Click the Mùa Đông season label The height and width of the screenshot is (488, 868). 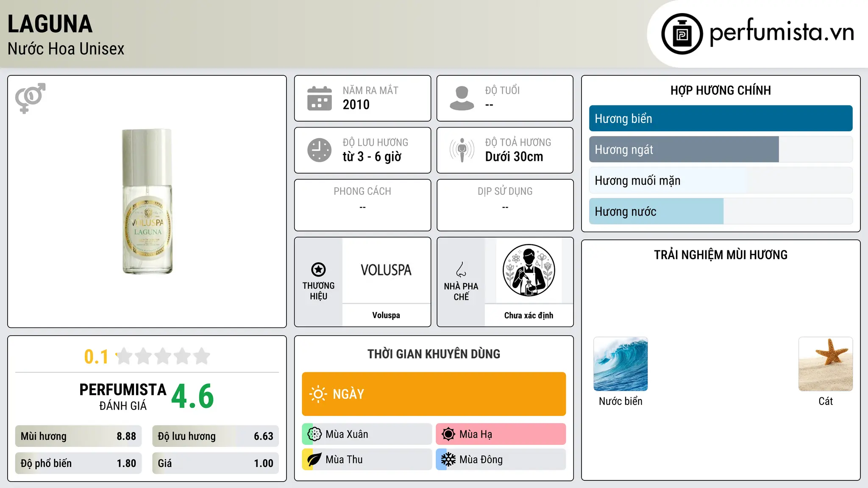pos(481,460)
